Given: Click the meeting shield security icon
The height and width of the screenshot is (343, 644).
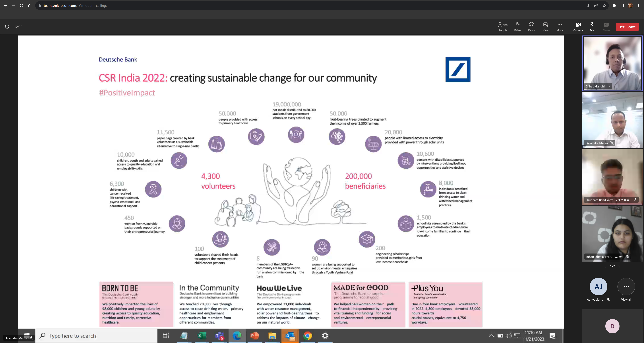Looking at the screenshot, I should point(7,27).
